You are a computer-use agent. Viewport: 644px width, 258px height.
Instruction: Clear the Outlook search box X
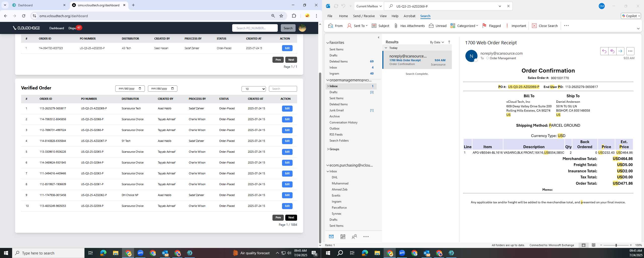(508, 6)
